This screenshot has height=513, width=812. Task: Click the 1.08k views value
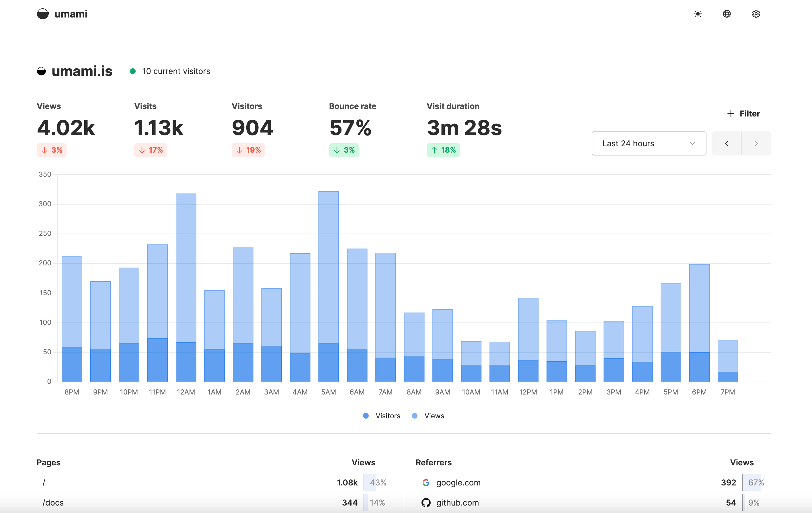point(347,483)
